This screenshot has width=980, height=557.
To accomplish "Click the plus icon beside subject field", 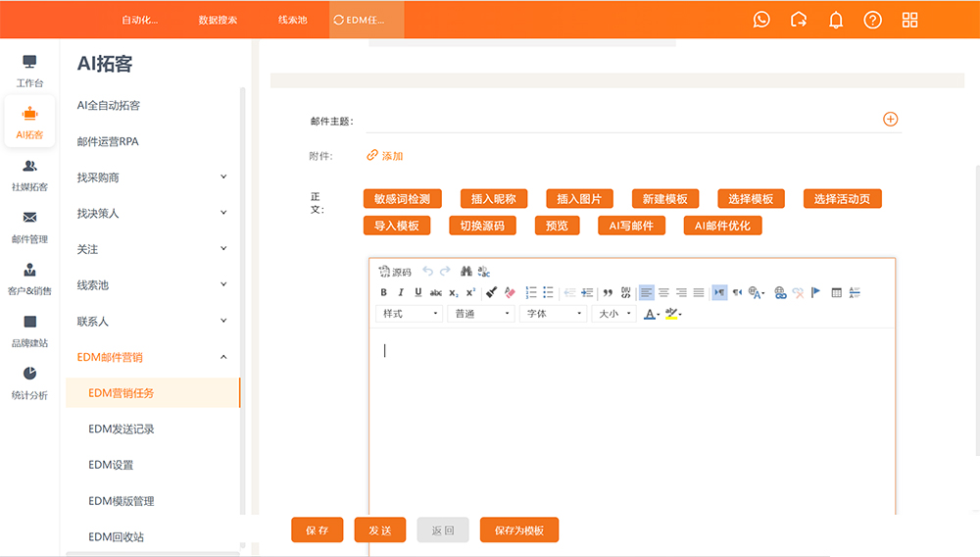I will pos(891,120).
